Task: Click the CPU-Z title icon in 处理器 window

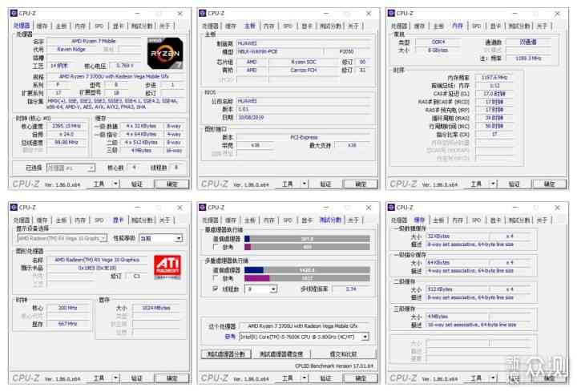Action: click(14, 14)
